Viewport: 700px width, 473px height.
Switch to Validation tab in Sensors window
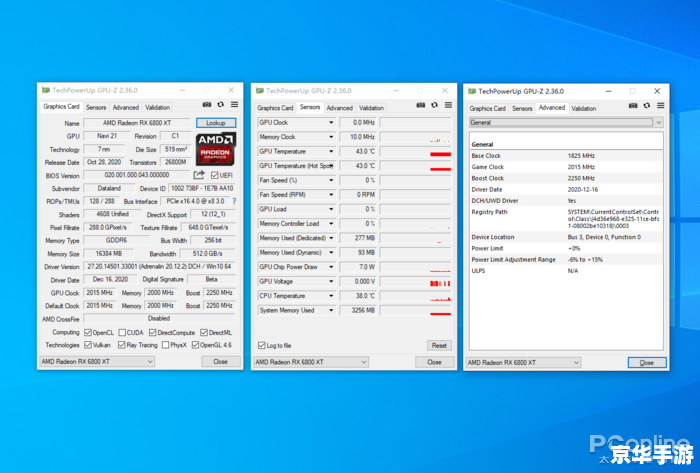click(371, 108)
